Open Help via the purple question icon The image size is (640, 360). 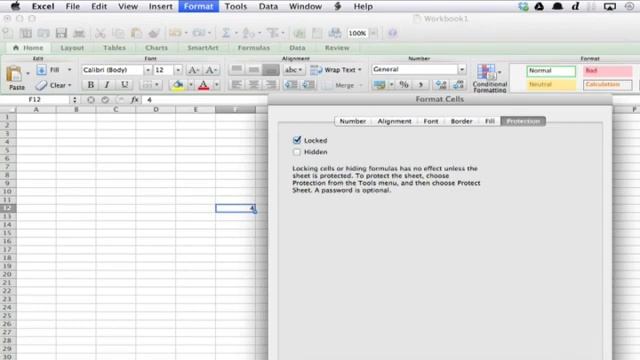point(392,33)
